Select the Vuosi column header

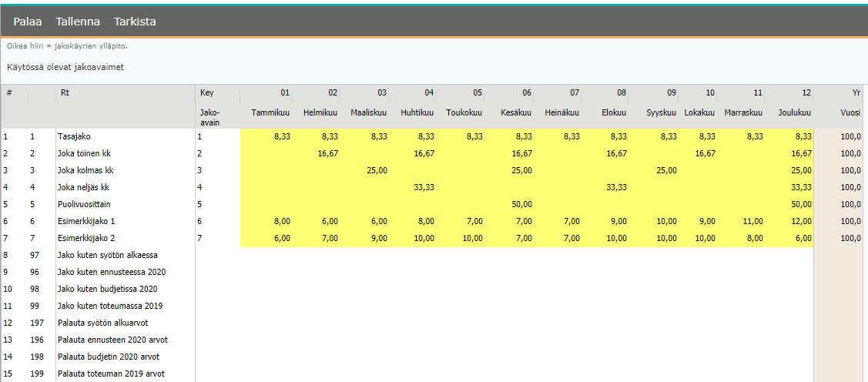(850, 112)
